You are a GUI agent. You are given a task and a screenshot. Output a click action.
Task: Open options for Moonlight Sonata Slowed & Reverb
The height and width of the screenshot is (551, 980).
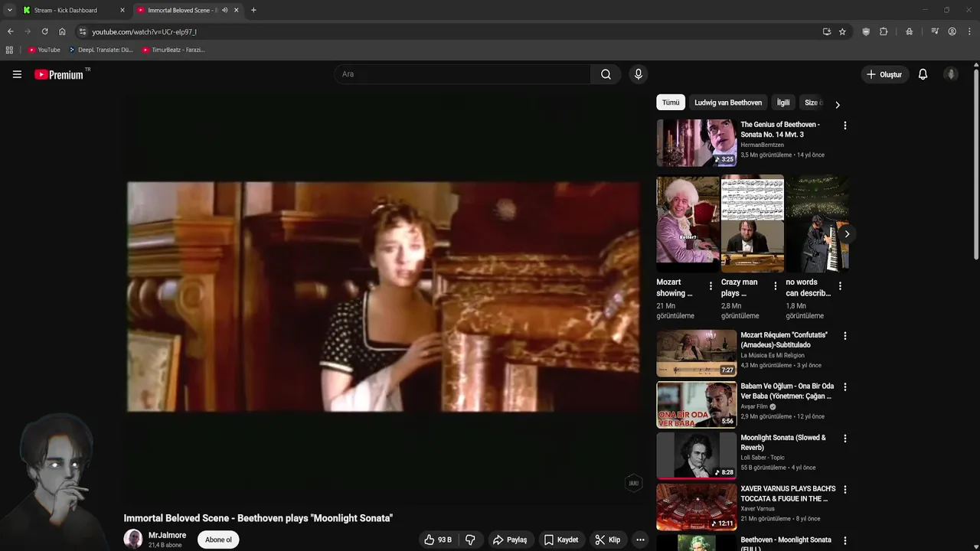pyautogui.click(x=844, y=439)
